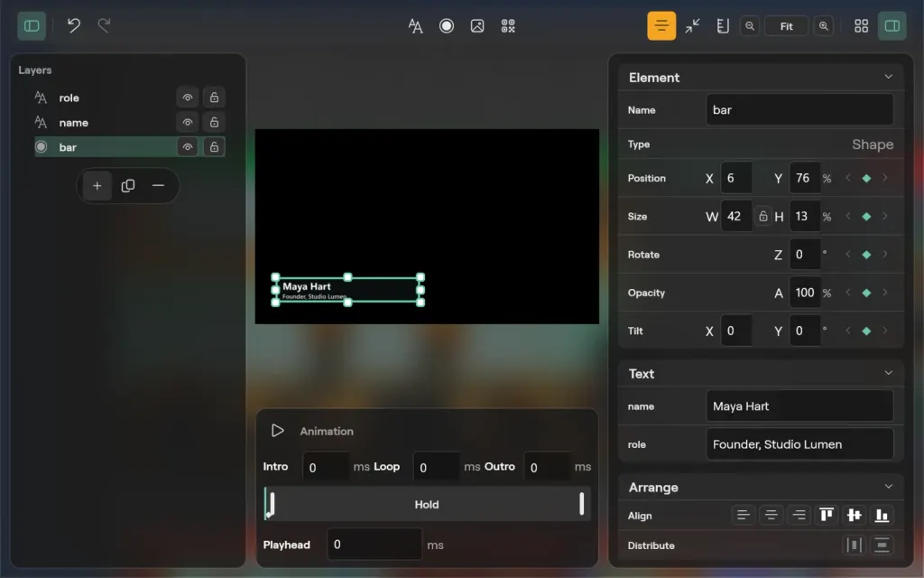Edit the Intro duration field
The width and height of the screenshot is (924, 578).
click(x=326, y=467)
